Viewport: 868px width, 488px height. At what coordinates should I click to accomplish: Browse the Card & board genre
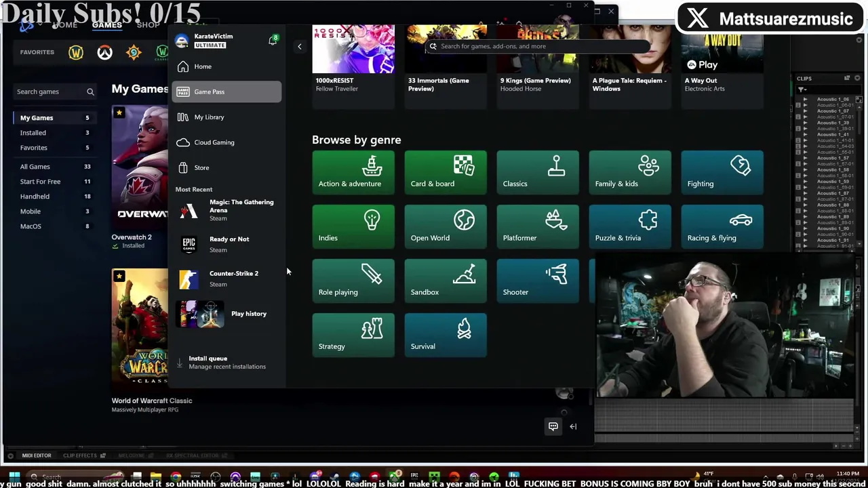[446, 172]
